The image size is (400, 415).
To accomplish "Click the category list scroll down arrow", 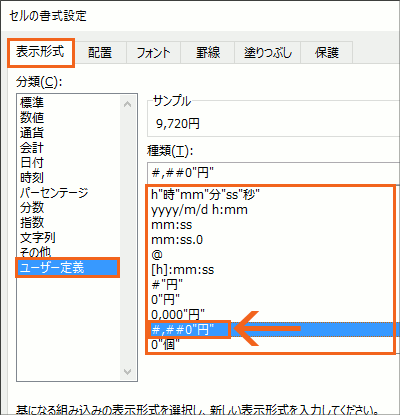I will tap(127, 371).
